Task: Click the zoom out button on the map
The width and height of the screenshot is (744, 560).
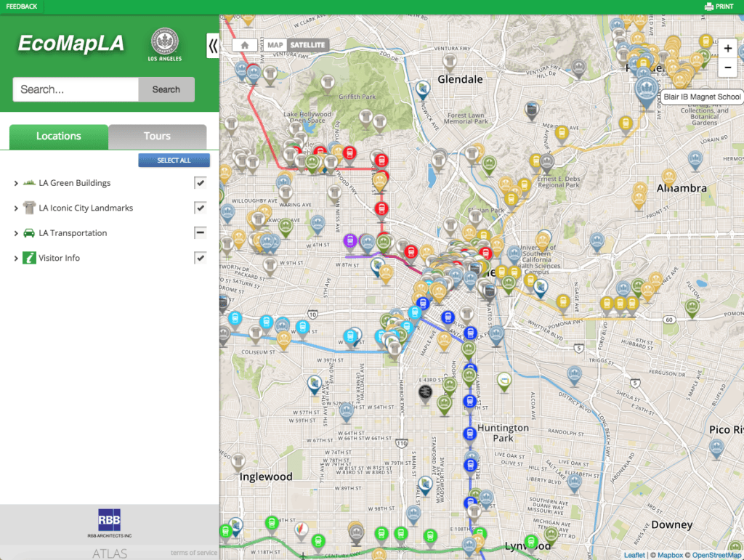Action: (727, 68)
